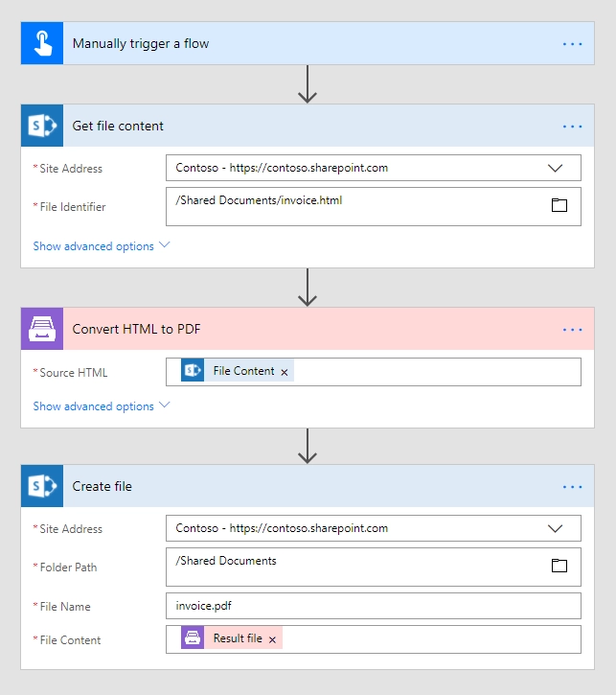Collapse the Get file content card header
Viewport: 616px width, 695px height.
tap(308, 126)
